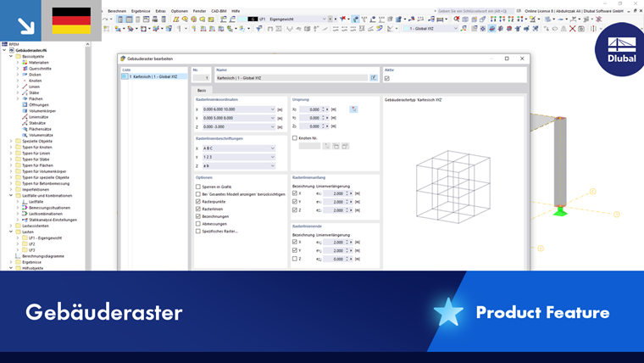Check the Z checkbox under Rasterlinienende
The width and height of the screenshot is (644, 363).
pyautogui.click(x=295, y=259)
